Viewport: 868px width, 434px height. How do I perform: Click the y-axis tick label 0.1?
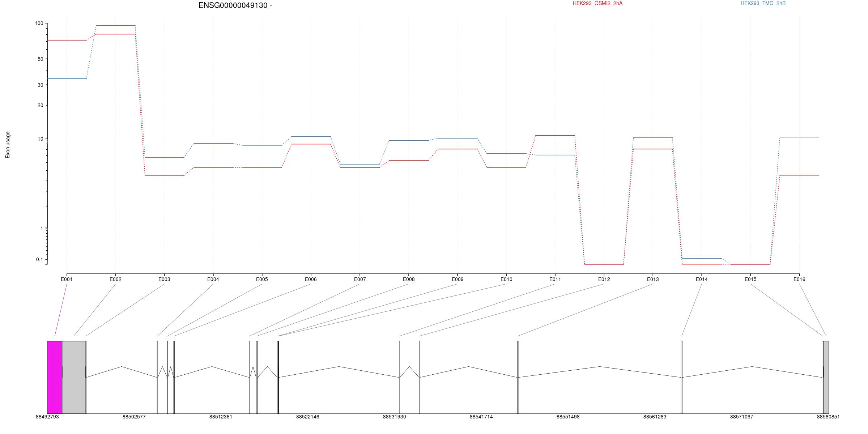39,259
